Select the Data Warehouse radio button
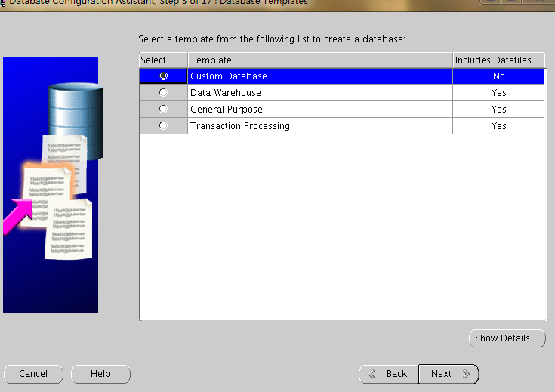Viewport: 555px width, 392px height. pos(163,92)
